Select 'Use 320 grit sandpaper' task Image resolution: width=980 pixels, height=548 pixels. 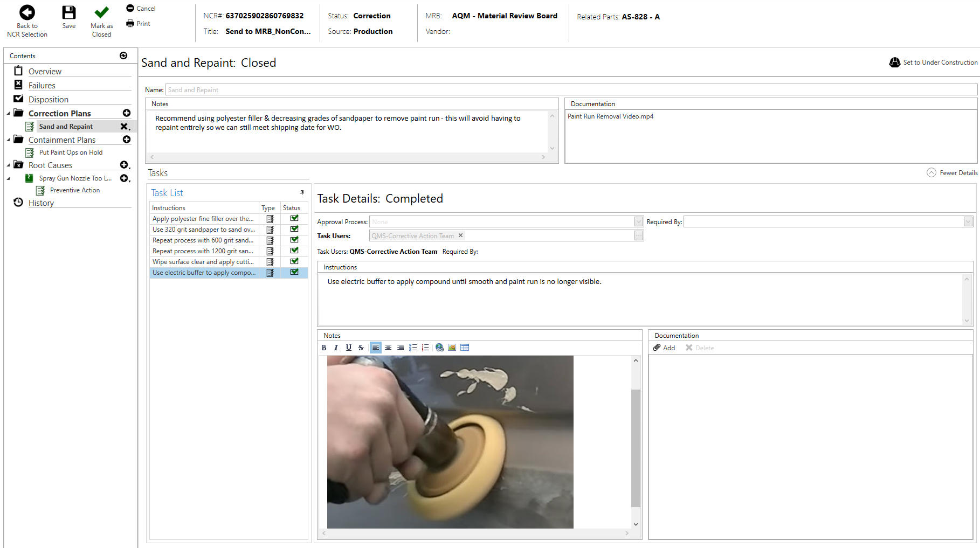point(203,230)
